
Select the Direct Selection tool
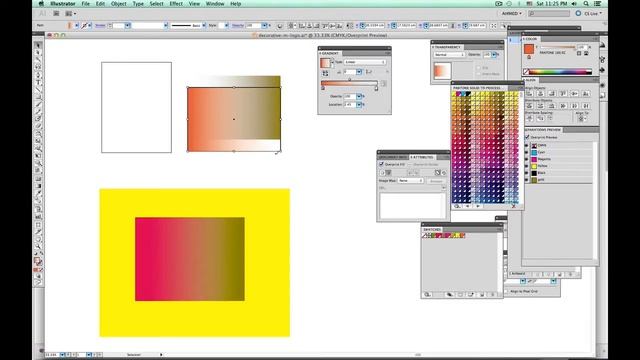point(38,52)
